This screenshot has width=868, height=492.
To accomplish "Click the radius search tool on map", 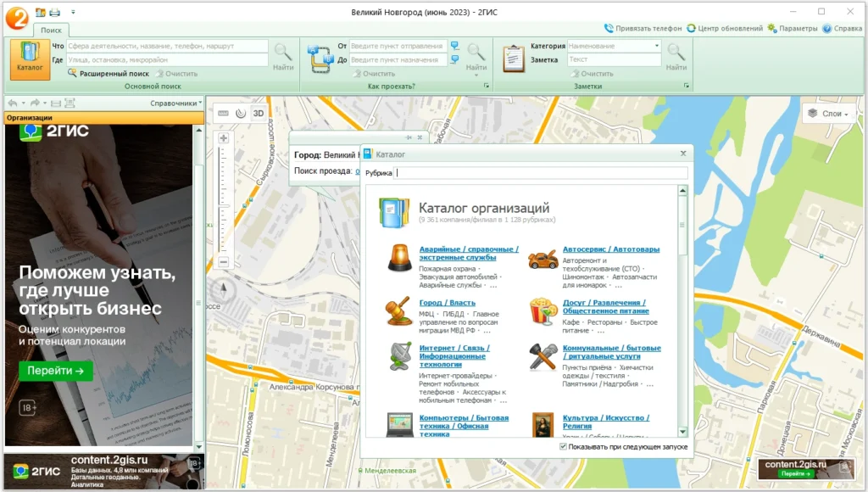I will point(241,113).
